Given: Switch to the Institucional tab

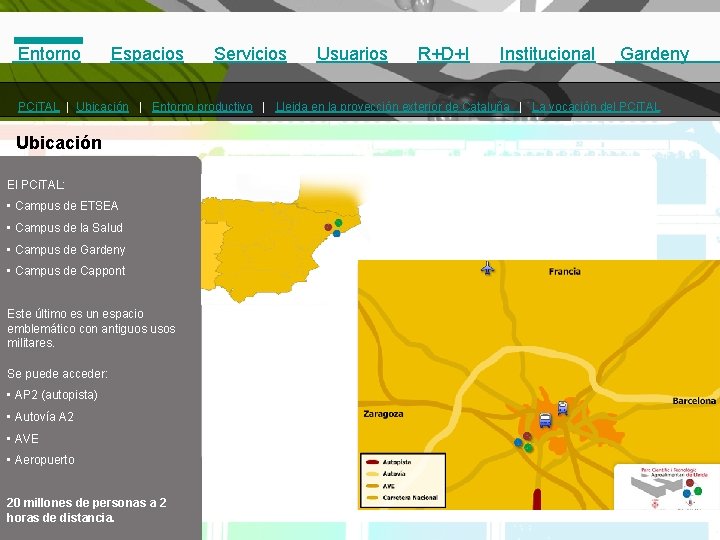Looking at the screenshot, I should pyautogui.click(x=547, y=54).
